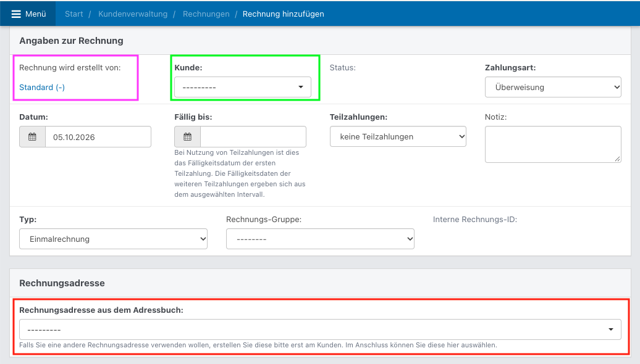Expand the Teilzahlungen dropdown
640x364 pixels.
pos(398,136)
